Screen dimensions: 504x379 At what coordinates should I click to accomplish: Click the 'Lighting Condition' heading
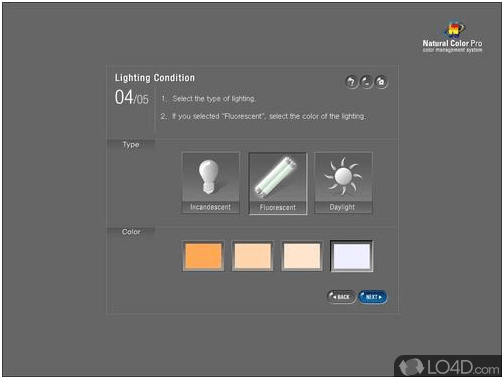[155, 78]
